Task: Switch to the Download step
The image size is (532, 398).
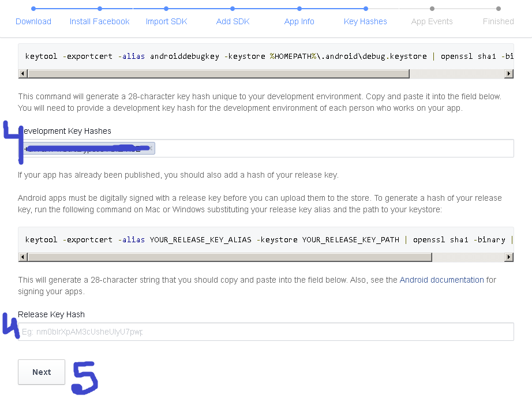Action: (33, 21)
